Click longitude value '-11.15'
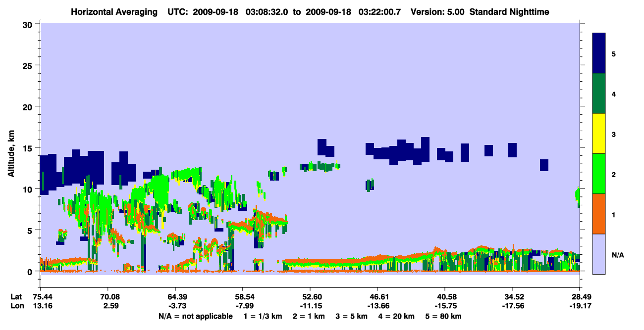Viewport: 644px width, 330px height. click(310, 306)
